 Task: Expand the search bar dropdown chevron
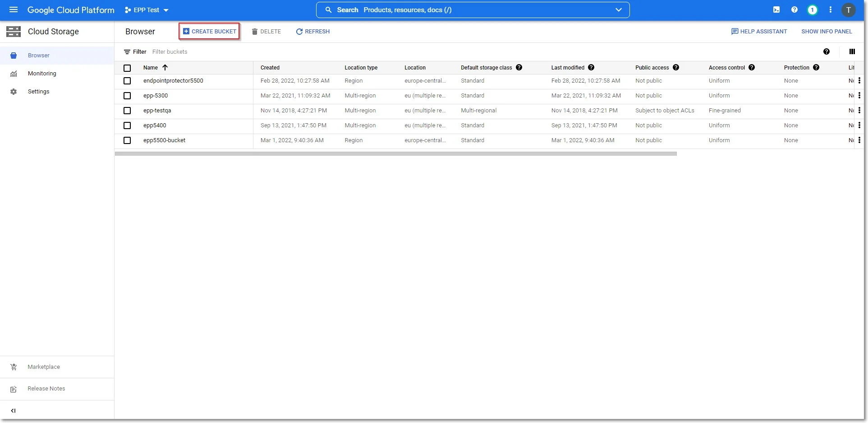click(619, 10)
